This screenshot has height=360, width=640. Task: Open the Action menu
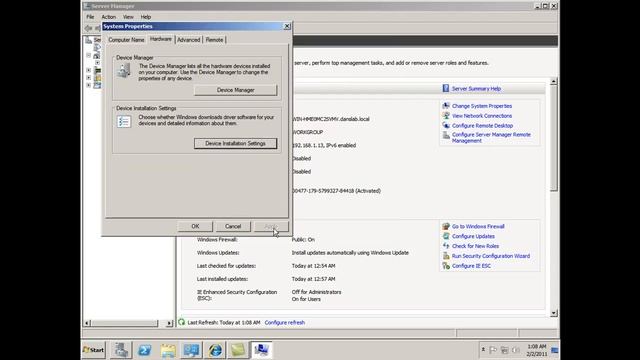point(109,17)
